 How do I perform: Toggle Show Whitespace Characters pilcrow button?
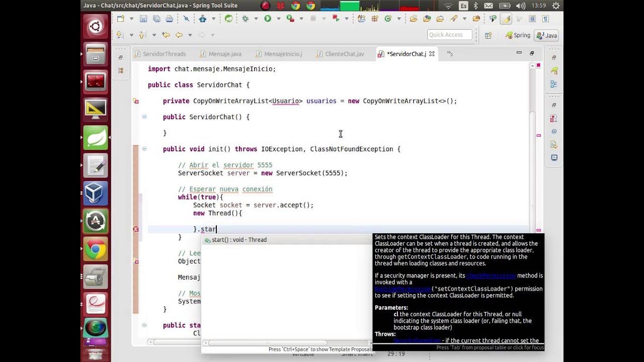point(546,19)
